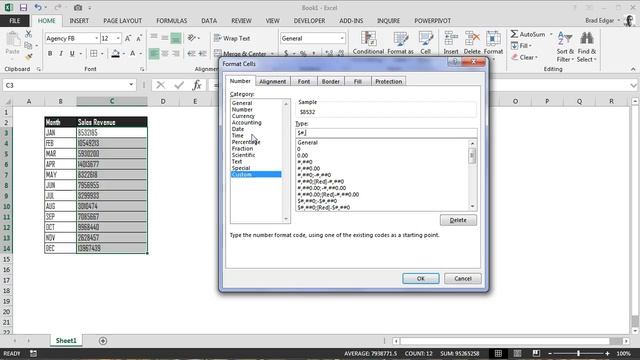Click the Insert Function fx icon
The image size is (640, 360).
point(197,85)
